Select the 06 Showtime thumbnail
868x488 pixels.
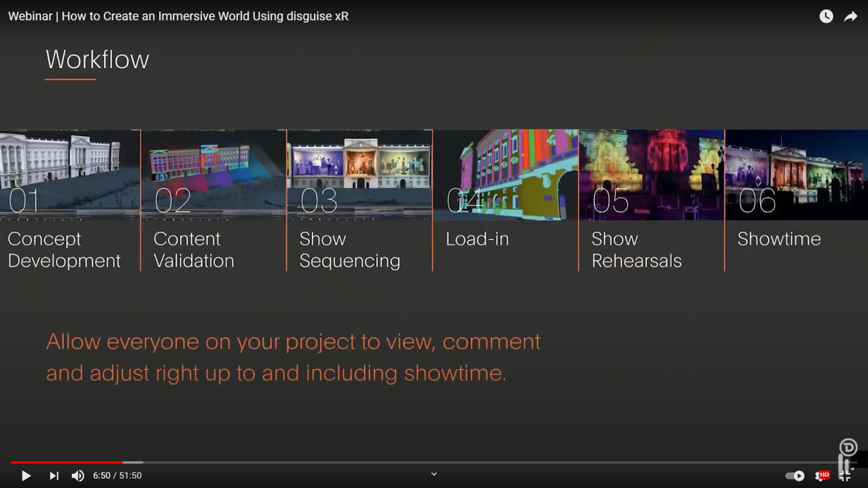coord(797,175)
